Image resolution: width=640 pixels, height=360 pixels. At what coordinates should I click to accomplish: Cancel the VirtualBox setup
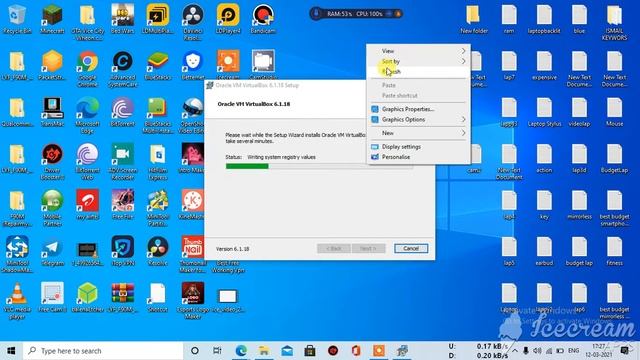(x=411, y=249)
